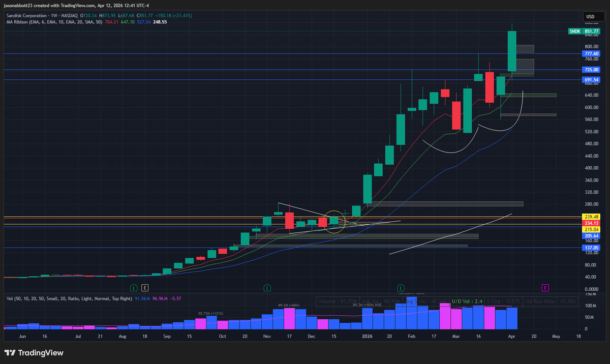Click the Volume : 91.55M table cell
The image size is (610, 364).
(x=337, y=301)
